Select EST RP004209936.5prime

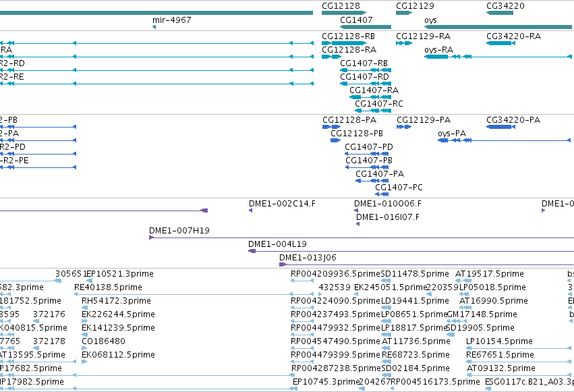click(302, 281)
